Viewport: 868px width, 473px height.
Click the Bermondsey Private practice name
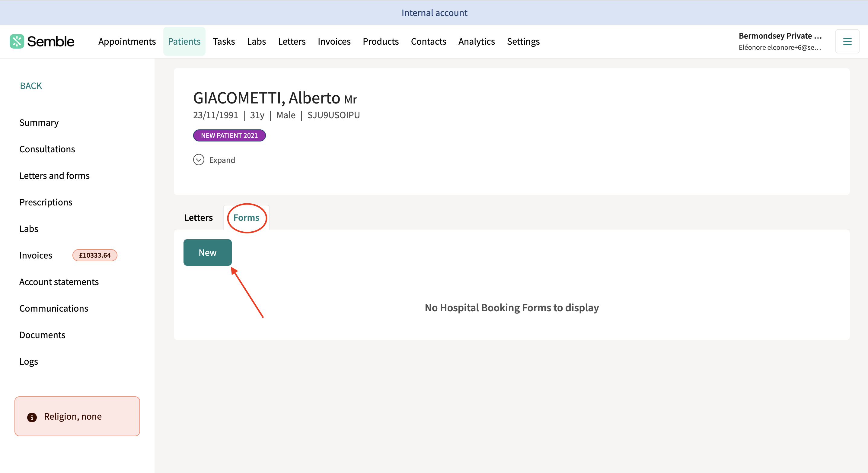coord(780,36)
